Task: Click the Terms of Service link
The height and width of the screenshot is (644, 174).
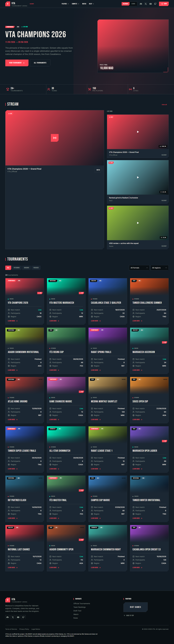Action: click(x=11, y=629)
